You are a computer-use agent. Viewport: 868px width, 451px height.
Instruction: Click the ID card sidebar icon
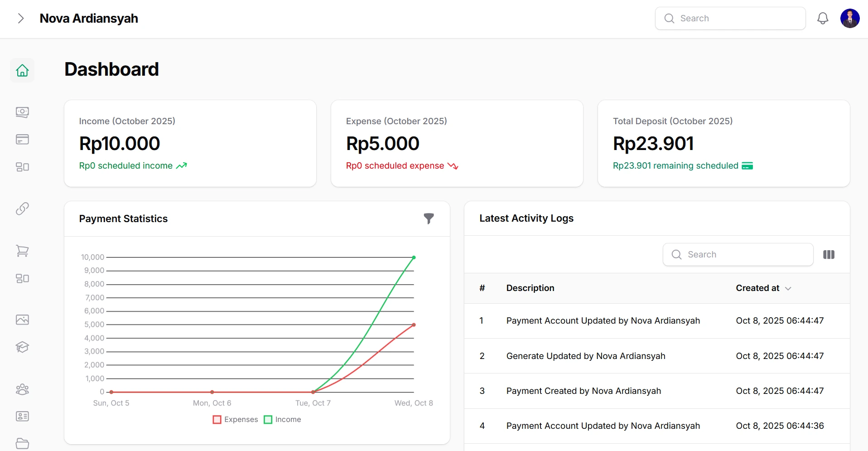point(22,416)
